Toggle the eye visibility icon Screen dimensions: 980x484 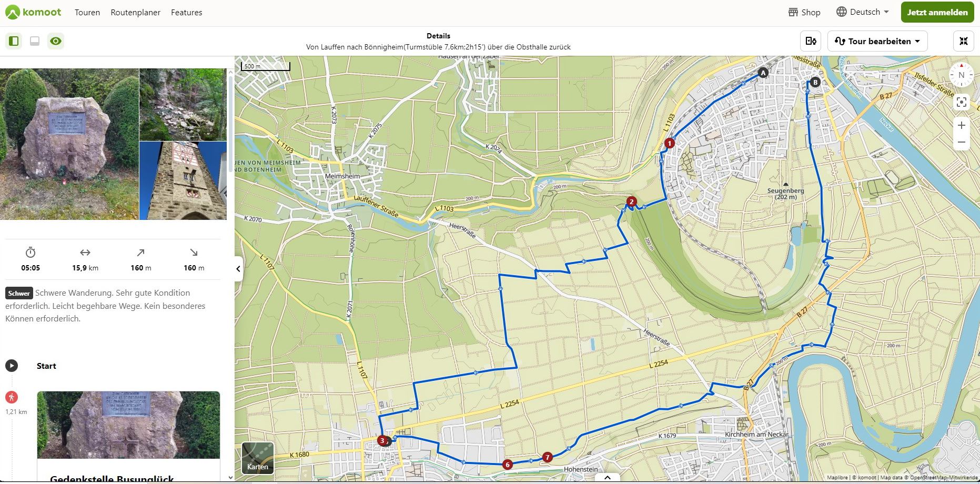[56, 41]
